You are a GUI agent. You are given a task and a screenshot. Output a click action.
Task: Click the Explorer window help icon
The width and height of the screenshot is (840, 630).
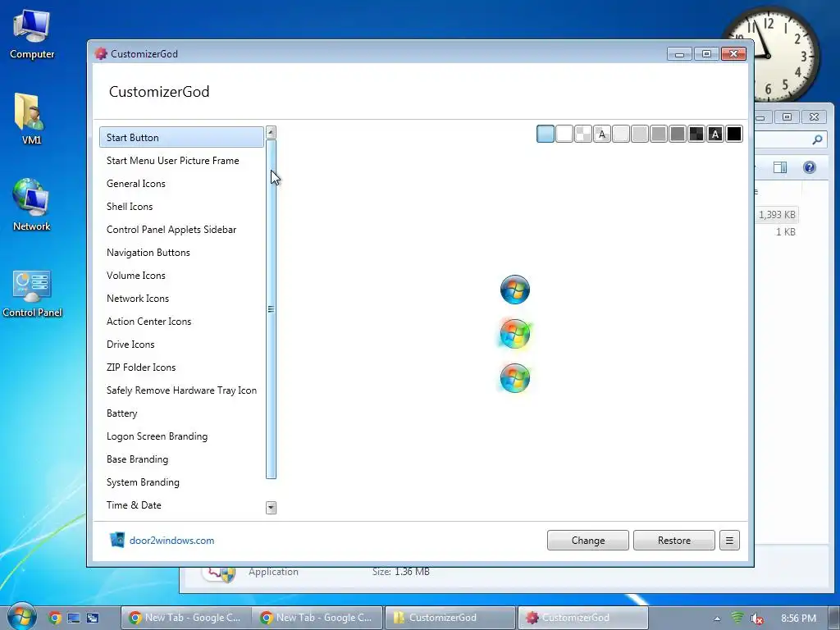810,167
